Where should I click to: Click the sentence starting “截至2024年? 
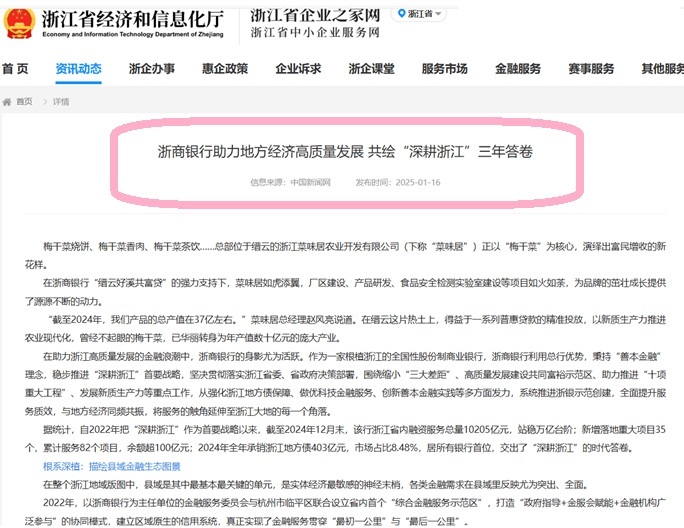(345, 329)
